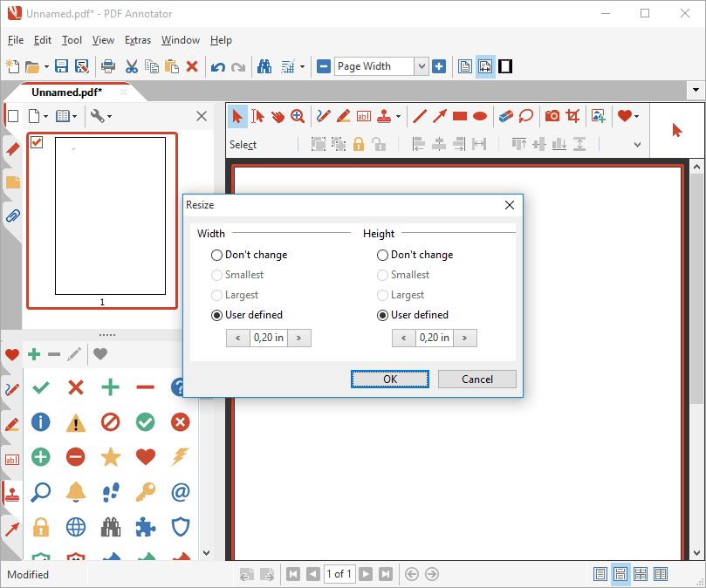Print the document via printer icon
706x588 pixels.
pyautogui.click(x=108, y=66)
